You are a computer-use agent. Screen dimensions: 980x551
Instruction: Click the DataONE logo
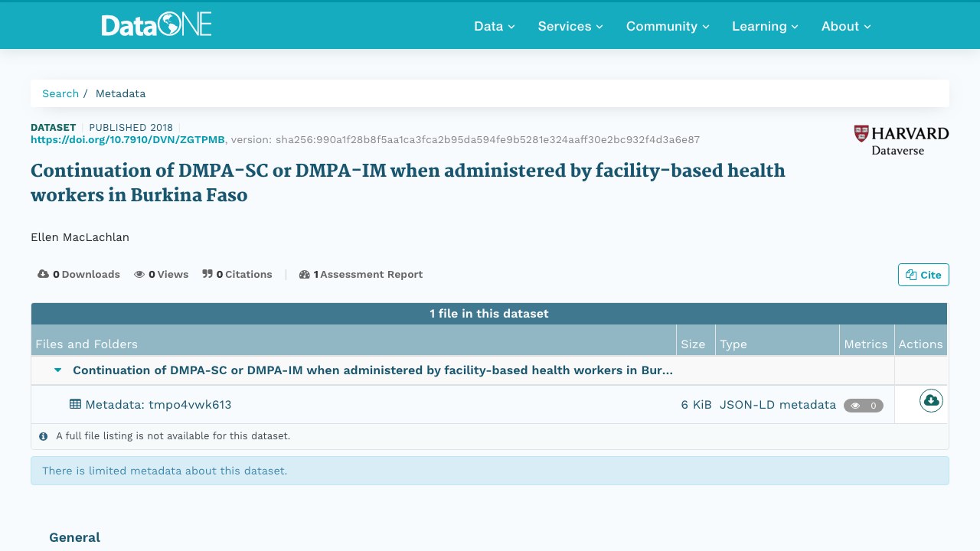coord(156,25)
